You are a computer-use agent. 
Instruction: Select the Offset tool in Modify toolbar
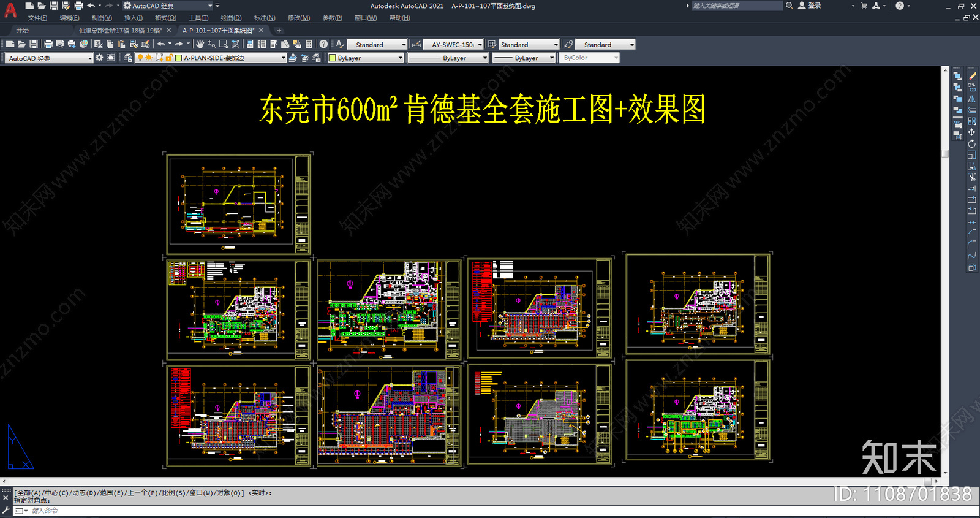[971, 110]
